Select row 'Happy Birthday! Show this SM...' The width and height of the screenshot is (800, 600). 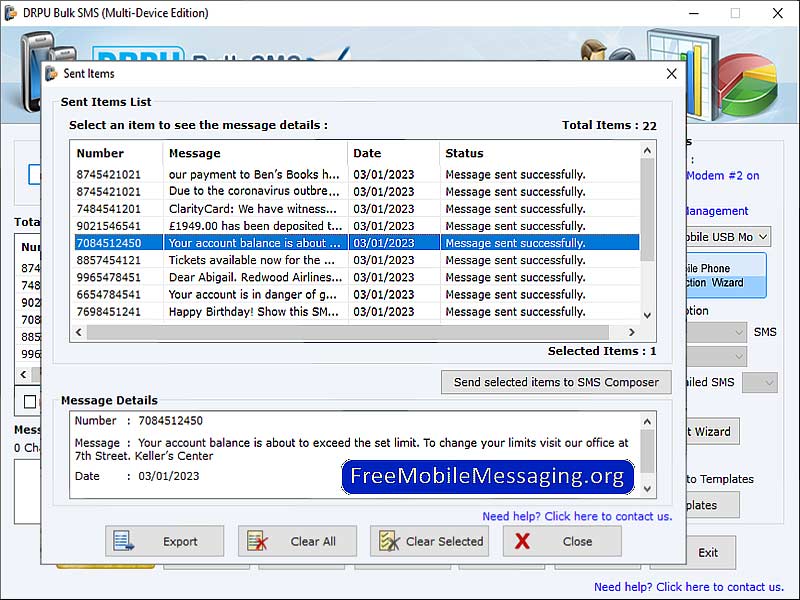pyautogui.click(x=357, y=312)
